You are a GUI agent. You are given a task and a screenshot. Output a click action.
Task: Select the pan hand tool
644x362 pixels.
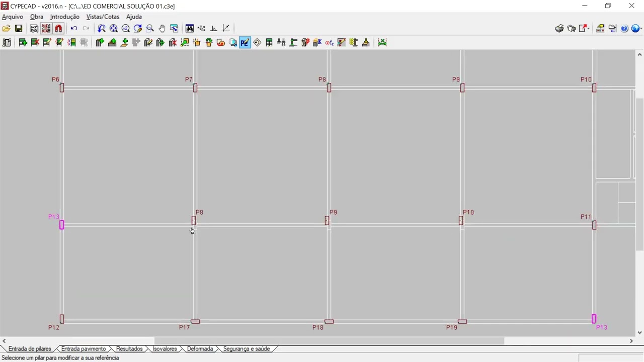click(x=162, y=29)
